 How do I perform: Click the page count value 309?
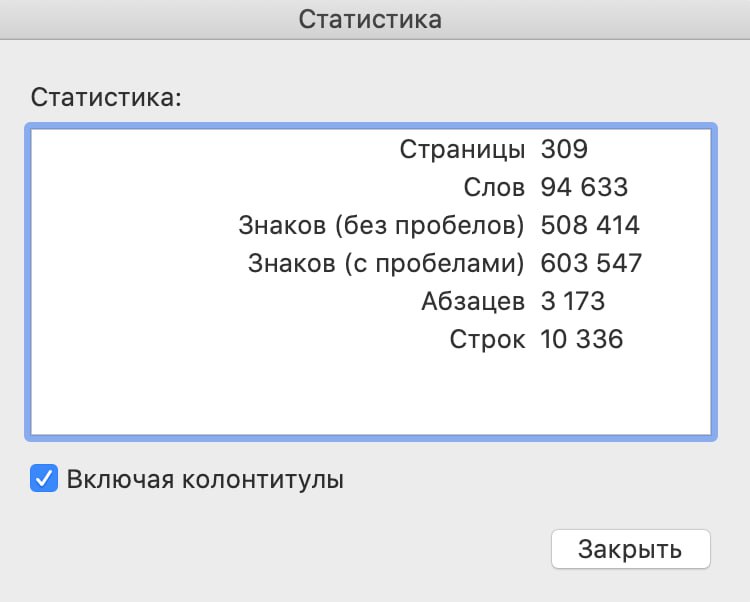[x=564, y=149]
